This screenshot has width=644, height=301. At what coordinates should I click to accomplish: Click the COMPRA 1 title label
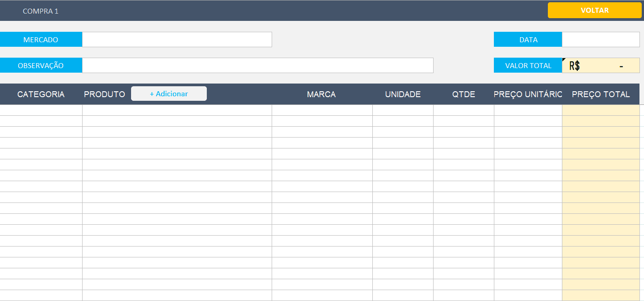point(40,11)
